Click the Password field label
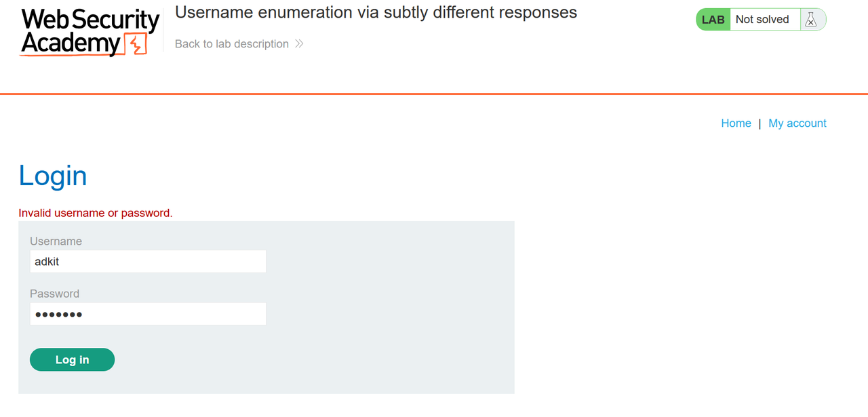This screenshot has width=868, height=417. [x=54, y=293]
